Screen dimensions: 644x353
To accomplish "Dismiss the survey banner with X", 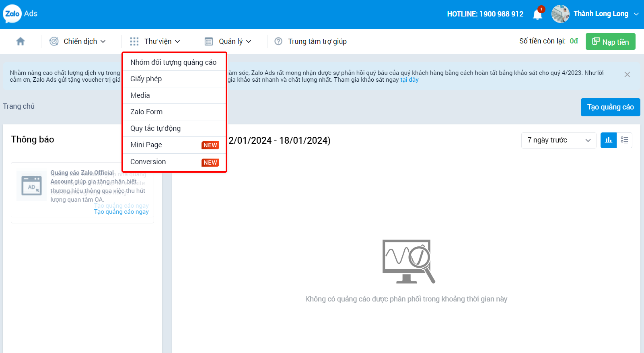I will (627, 74).
